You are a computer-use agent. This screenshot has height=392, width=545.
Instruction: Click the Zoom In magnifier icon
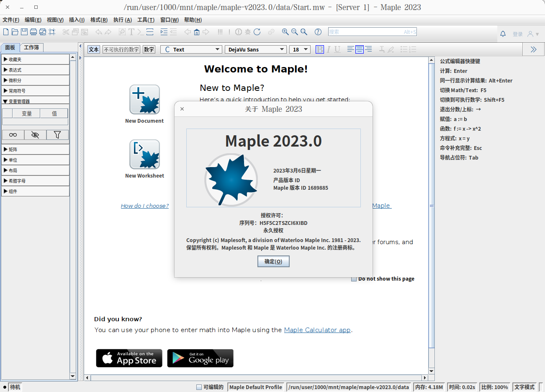tap(286, 32)
